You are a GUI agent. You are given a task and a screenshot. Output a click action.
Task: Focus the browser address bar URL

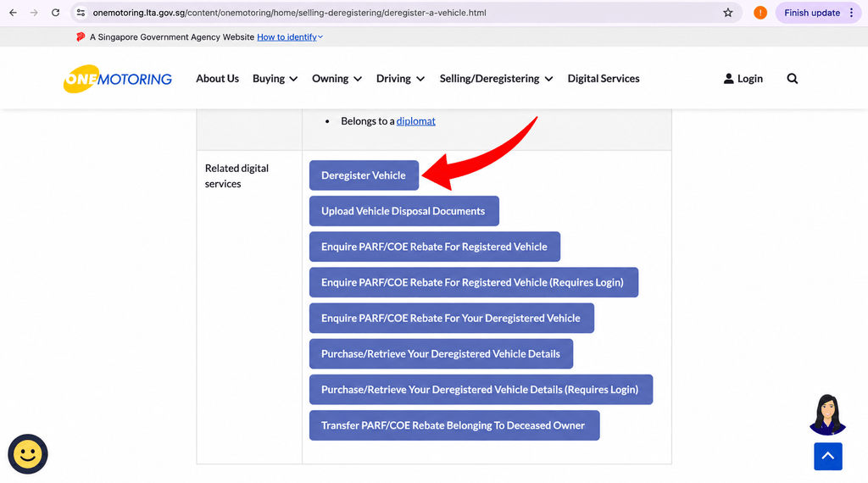(x=289, y=13)
